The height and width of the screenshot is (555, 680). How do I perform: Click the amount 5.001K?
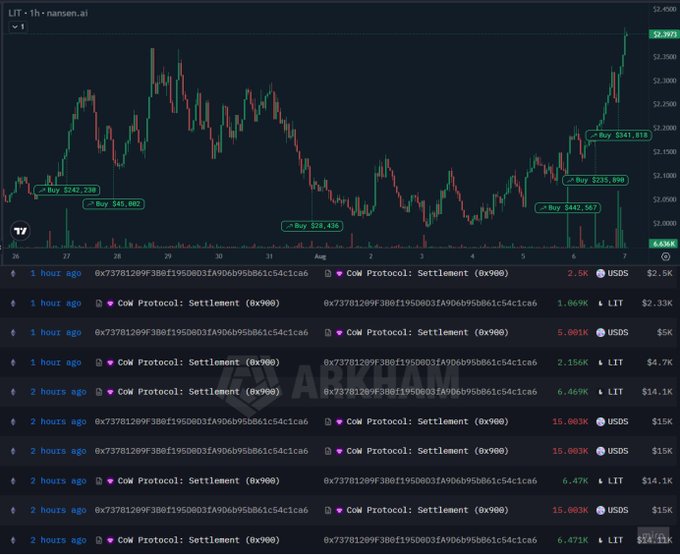click(x=572, y=333)
